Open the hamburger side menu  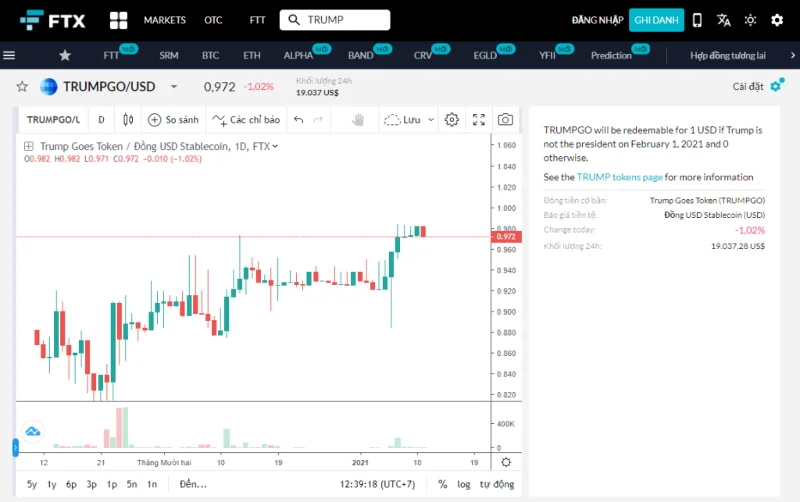(x=9, y=55)
